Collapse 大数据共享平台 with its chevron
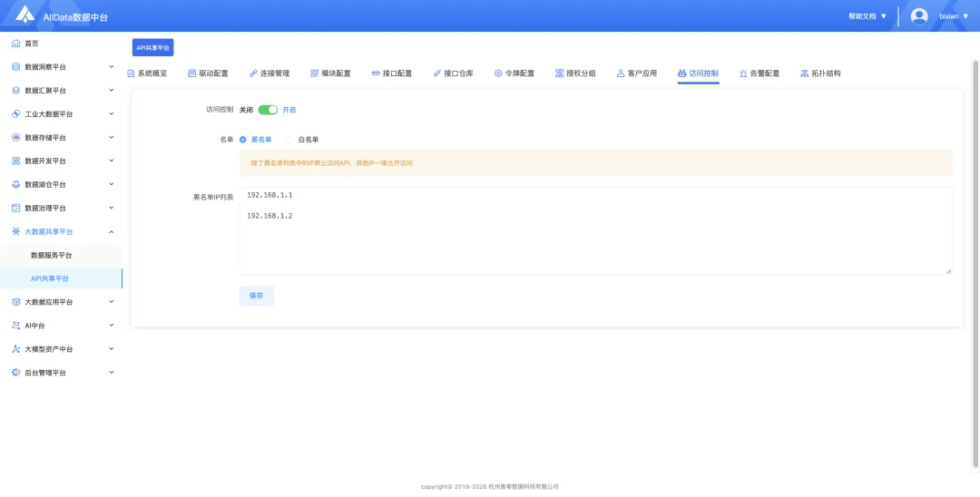 point(112,231)
